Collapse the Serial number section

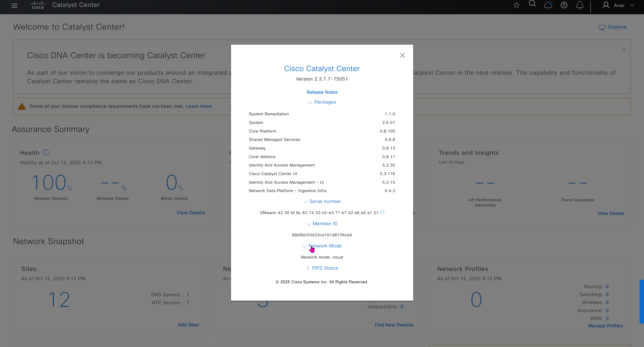coord(322,201)
